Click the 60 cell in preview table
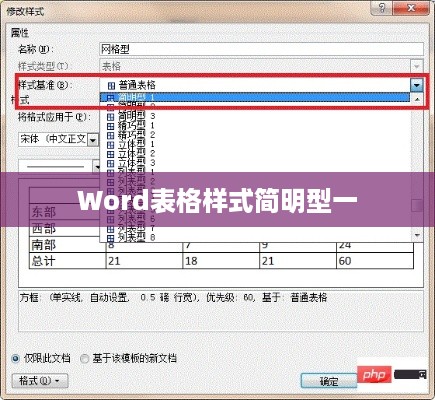Viewport: 435px width, 400px height. coord(375,261)
